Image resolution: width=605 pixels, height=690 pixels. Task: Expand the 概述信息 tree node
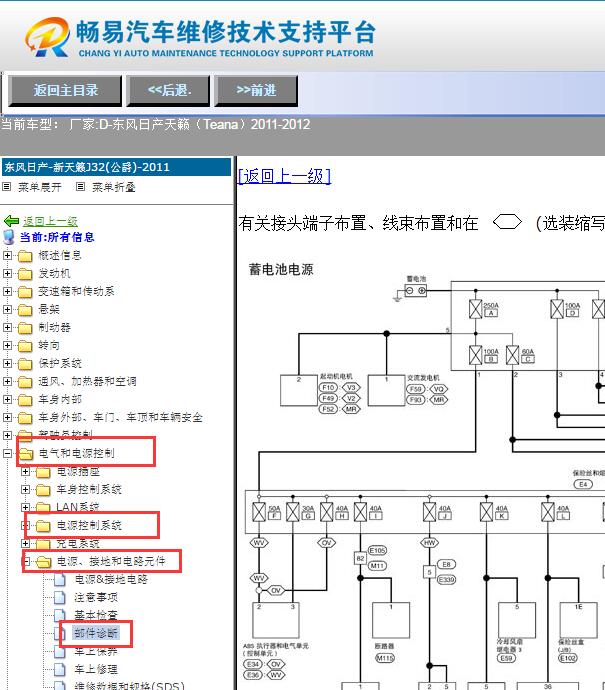click(7, 255)
